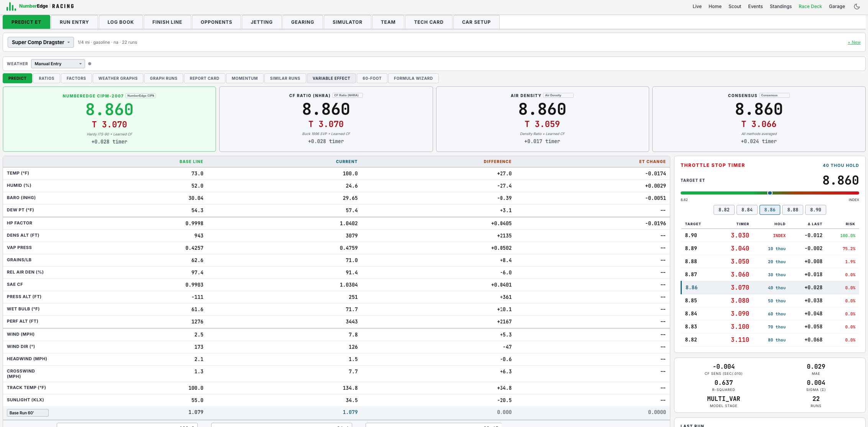Click the + New link

coord(854,42)
